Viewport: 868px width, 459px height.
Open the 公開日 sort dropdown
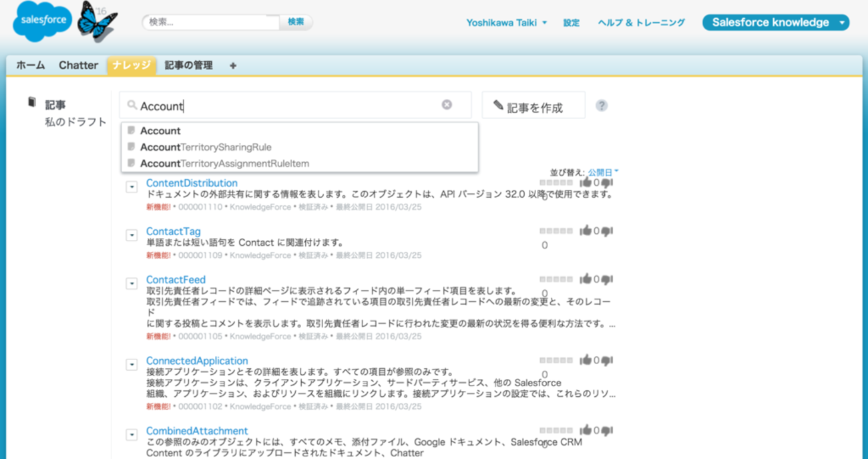[x=603, y=172]
